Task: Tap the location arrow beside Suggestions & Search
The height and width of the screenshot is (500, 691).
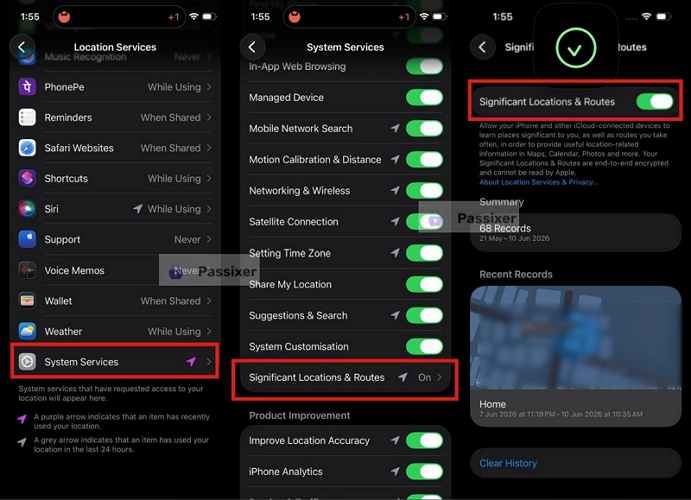Action: coord(395,315)
